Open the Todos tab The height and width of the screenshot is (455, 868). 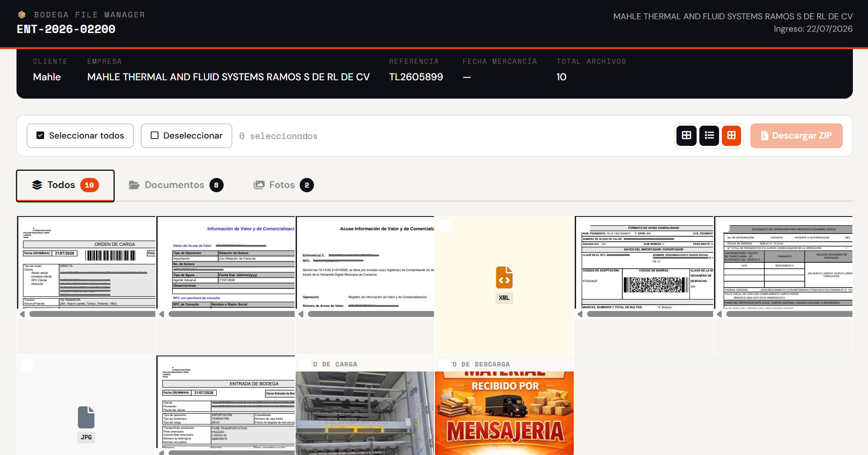[66, 185]
